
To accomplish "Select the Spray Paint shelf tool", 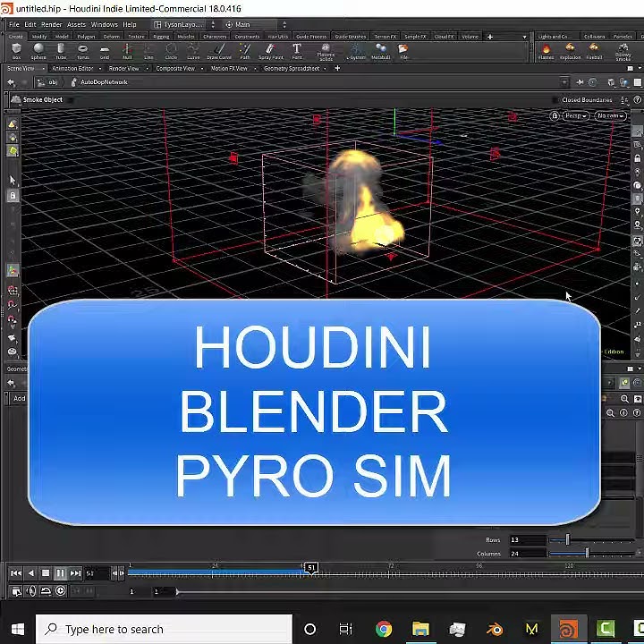I will [271, 51].
